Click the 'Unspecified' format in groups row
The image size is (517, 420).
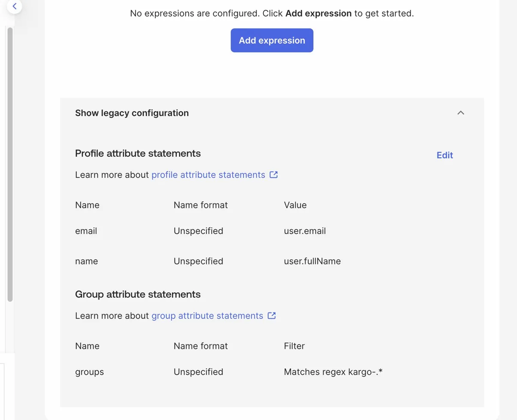pos(198,372)
